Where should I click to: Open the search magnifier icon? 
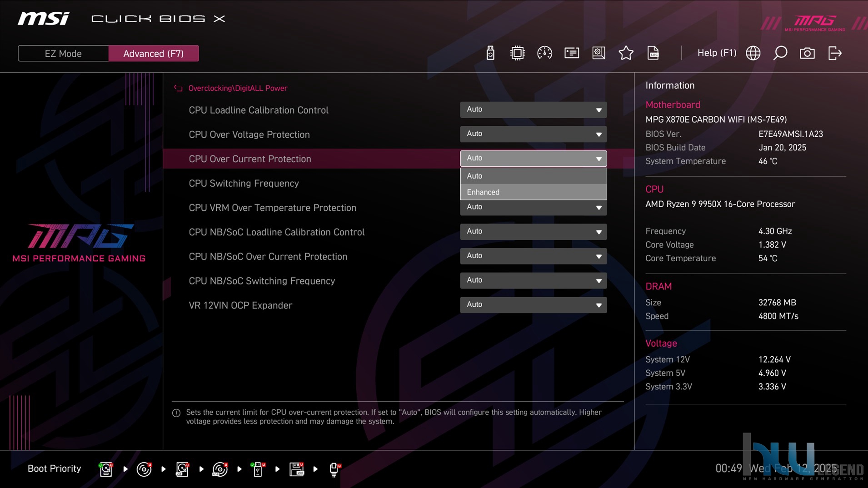[780, 53]
